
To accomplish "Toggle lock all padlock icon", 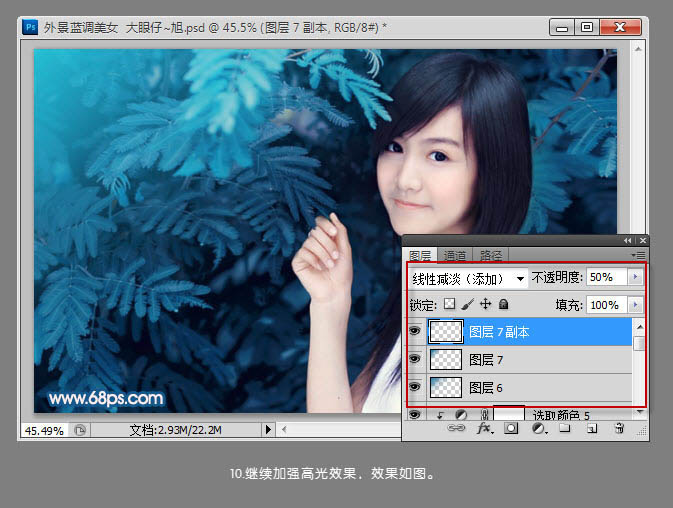I will coord(503,304).
